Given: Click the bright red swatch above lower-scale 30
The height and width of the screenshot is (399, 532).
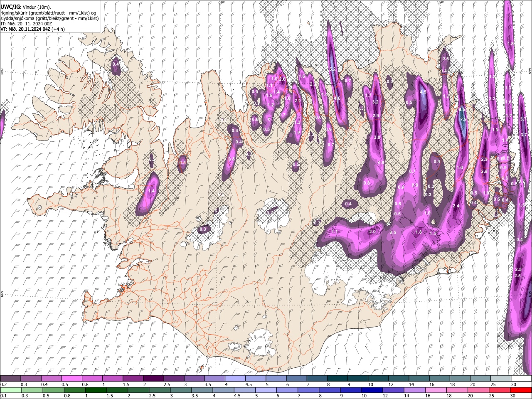Looking at the screenshot, I should pyautogui.click(x=521, y=390).
